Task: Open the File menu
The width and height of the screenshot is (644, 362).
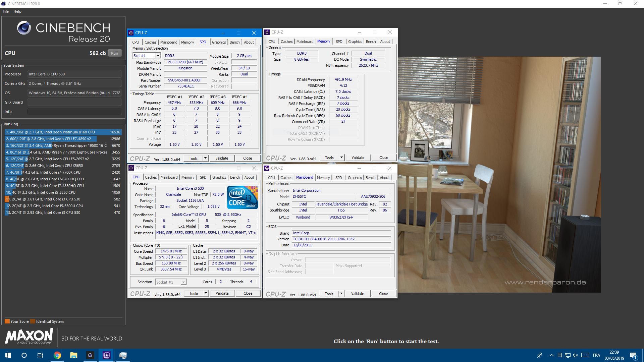Action: point(6,11)
